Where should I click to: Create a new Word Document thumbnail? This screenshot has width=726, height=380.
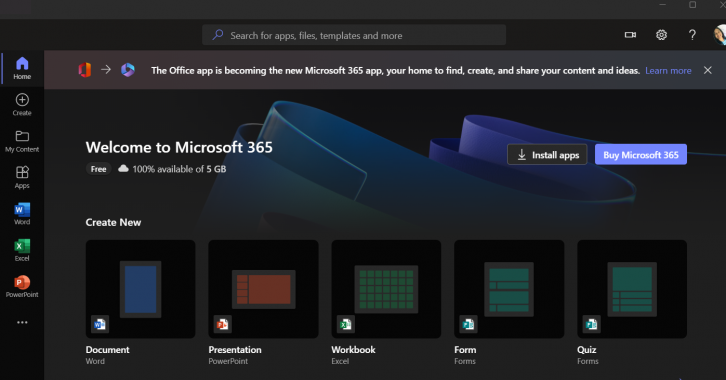click(140, 289)
